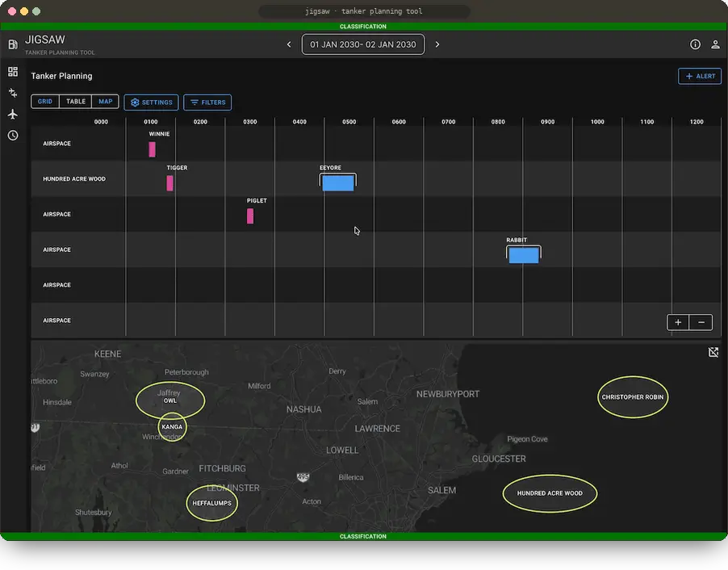Click the first AIRSPACE row label with WINNIE
The width and height of the screenshot is (728, 570).
[x=57, y=144]
